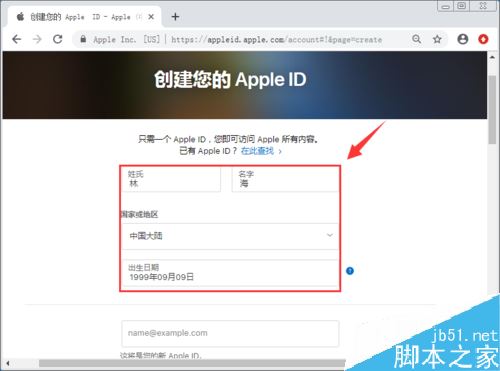Open a new tab with plus button
This screenshot has height=371, width=500.
point(175,17)
